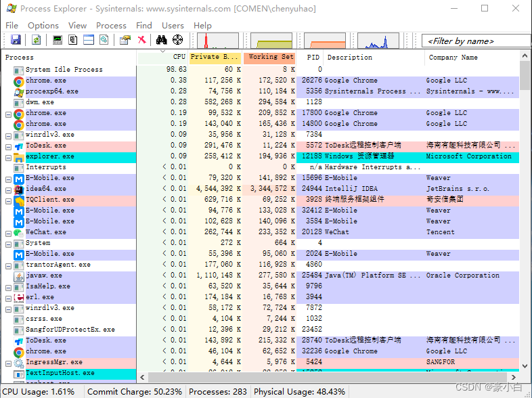Sort by the Process column header

pyautogui.click(x=69, y=58)
